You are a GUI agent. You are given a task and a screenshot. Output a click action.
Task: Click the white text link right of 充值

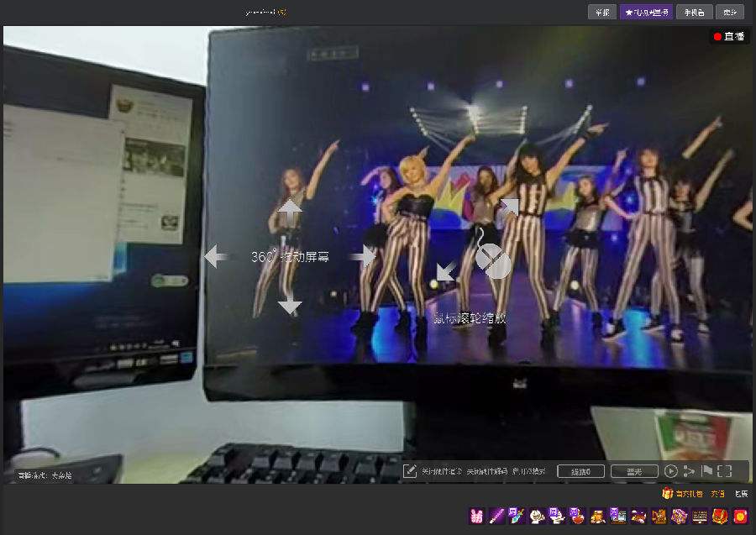click(741, 494)
